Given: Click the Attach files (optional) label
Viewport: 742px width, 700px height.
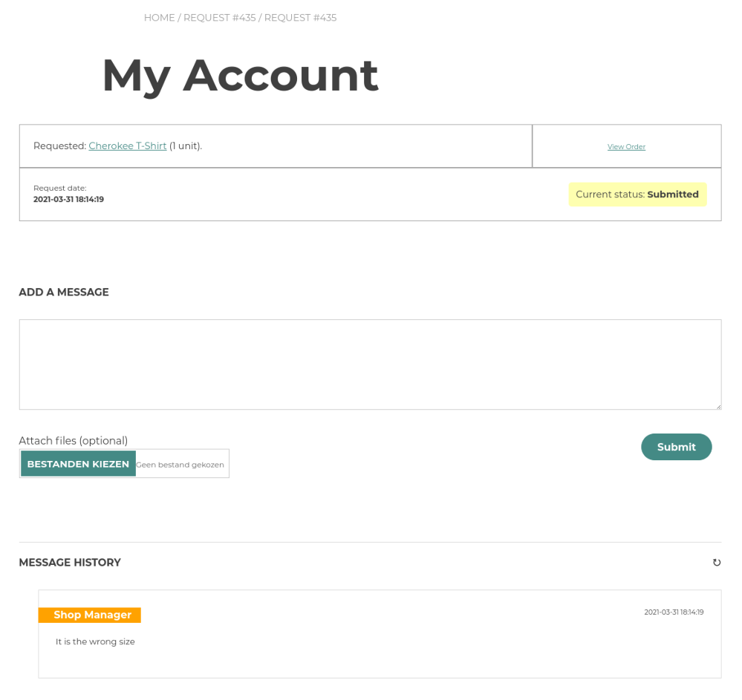Looking at the screenshot, I should pos(74,441).
